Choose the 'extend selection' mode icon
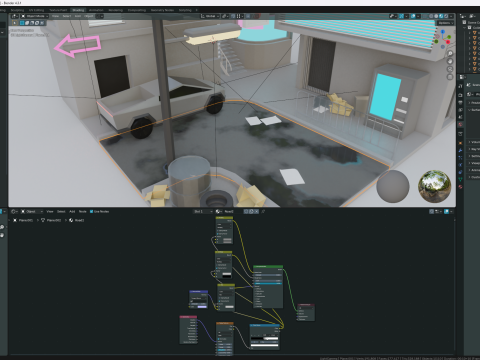The width and height of the screenshot is (480, 360). pyautogui.click(x=27, y=23)
